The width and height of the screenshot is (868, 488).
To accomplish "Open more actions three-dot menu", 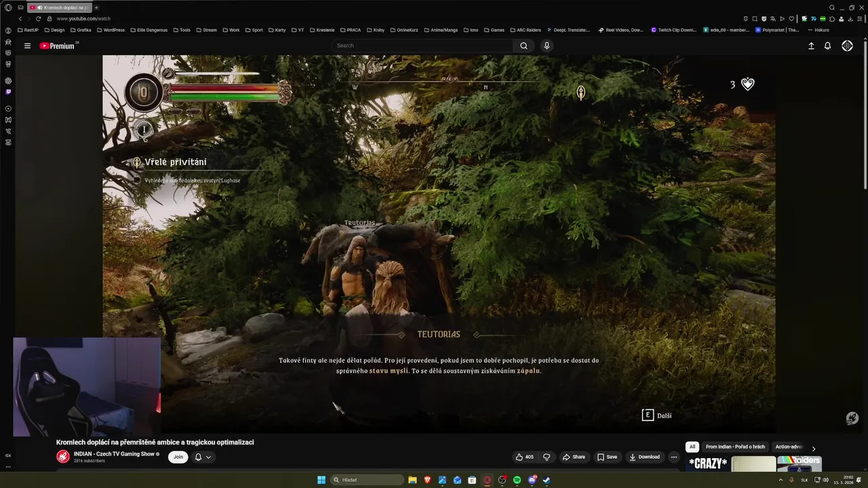I will (x=673, y=457).
